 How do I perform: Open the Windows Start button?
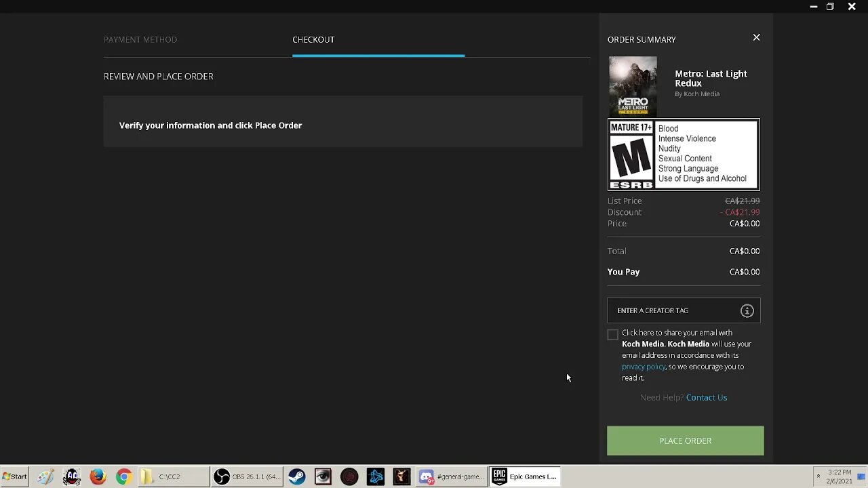click(14, 476)
